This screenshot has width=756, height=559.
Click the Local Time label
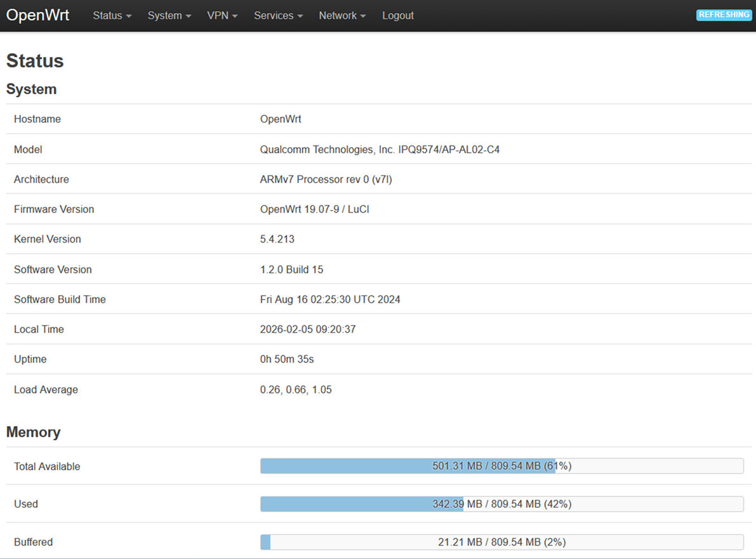39,330
